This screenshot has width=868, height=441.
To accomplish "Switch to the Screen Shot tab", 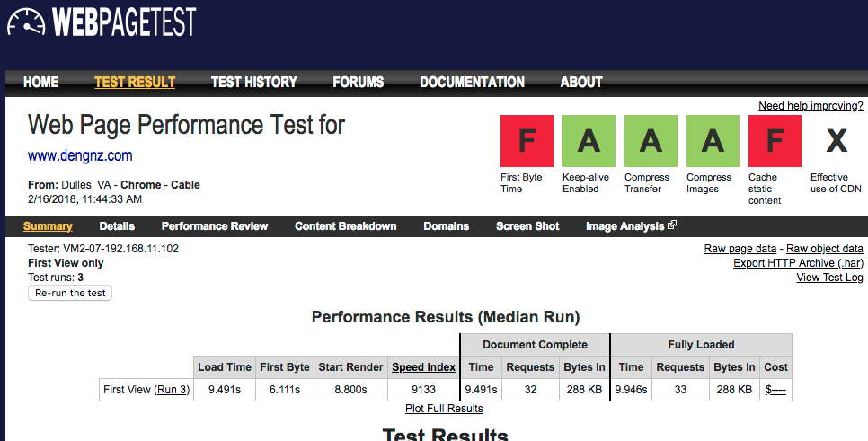I will pos(527,226).
